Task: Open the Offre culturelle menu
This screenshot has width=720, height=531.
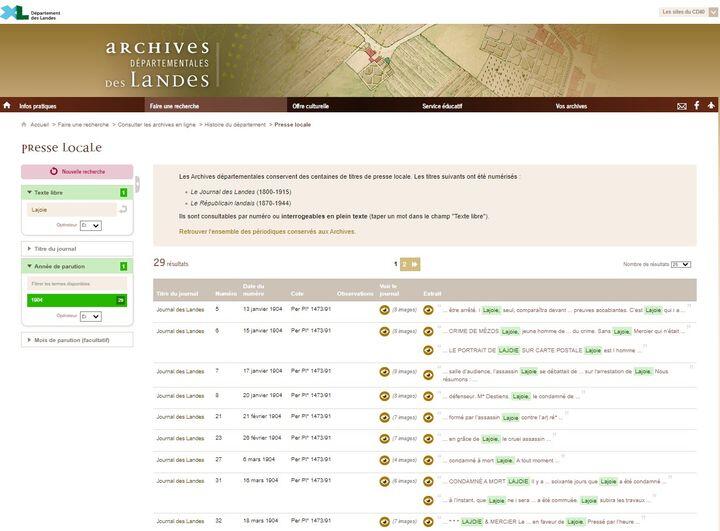Action: [x=310, y=106]
